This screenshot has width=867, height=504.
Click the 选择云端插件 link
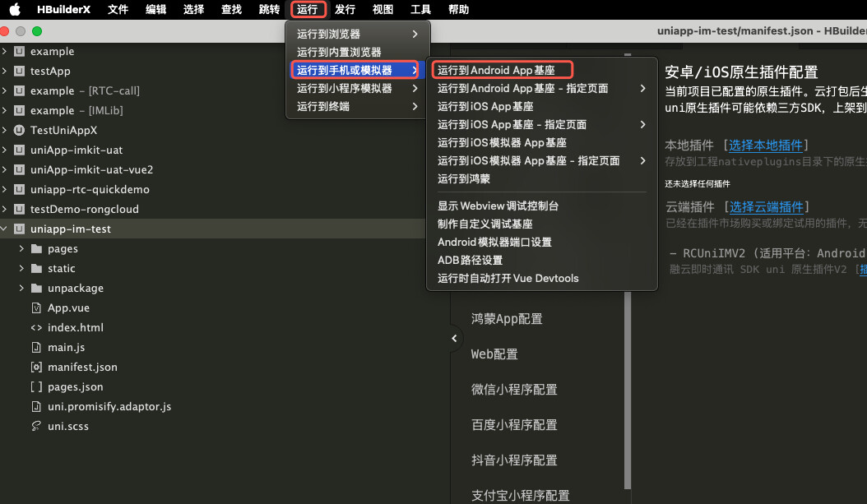pos(766,206)
